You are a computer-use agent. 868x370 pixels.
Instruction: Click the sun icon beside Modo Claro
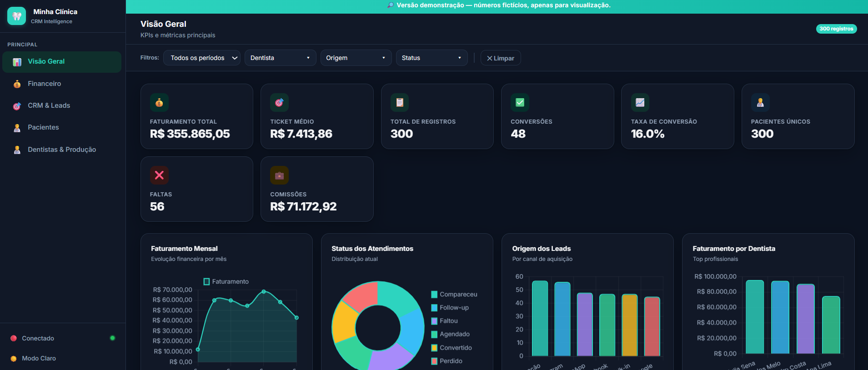point(14,358)
